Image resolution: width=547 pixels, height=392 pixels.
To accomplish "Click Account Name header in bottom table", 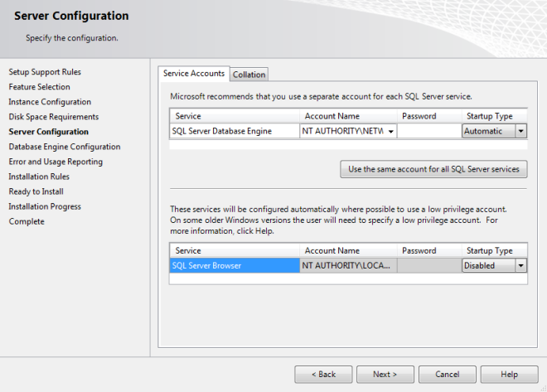I will (348, 251).
